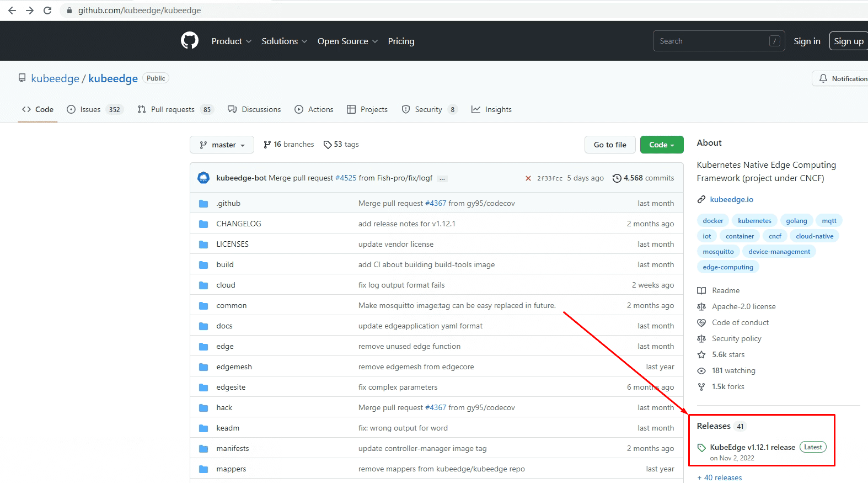This screenshot has height=483, width=868.
Task: Expand the Solutions dropdown menu
Action: point(285,41)
